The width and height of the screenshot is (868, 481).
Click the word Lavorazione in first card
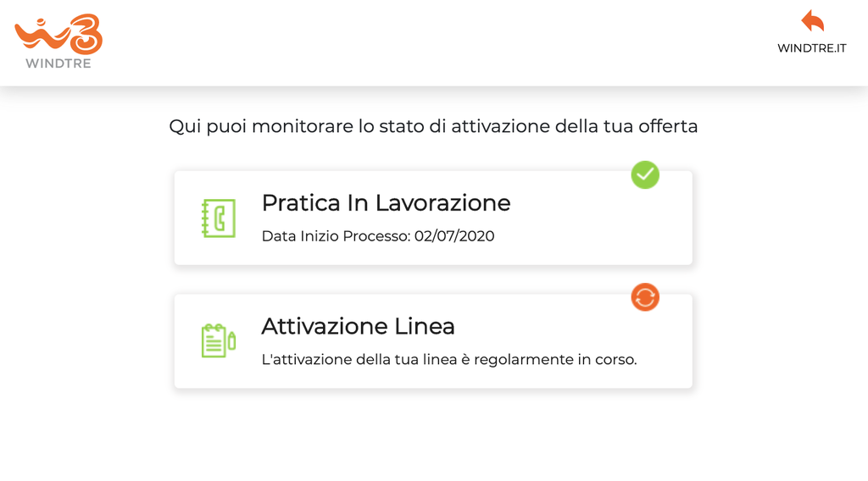[x=442, y=203]
